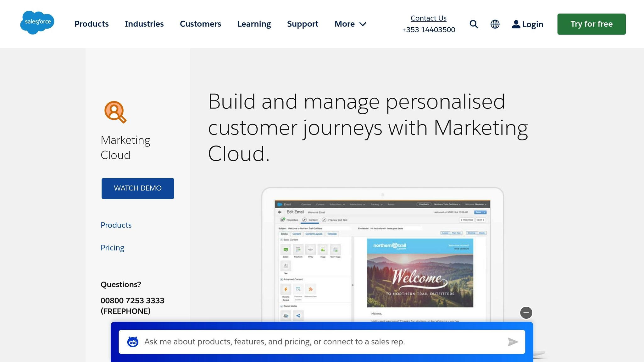Open the Customers menu
Image resolution: width=644 pixels, height=362 pixels.
[200, 24]
